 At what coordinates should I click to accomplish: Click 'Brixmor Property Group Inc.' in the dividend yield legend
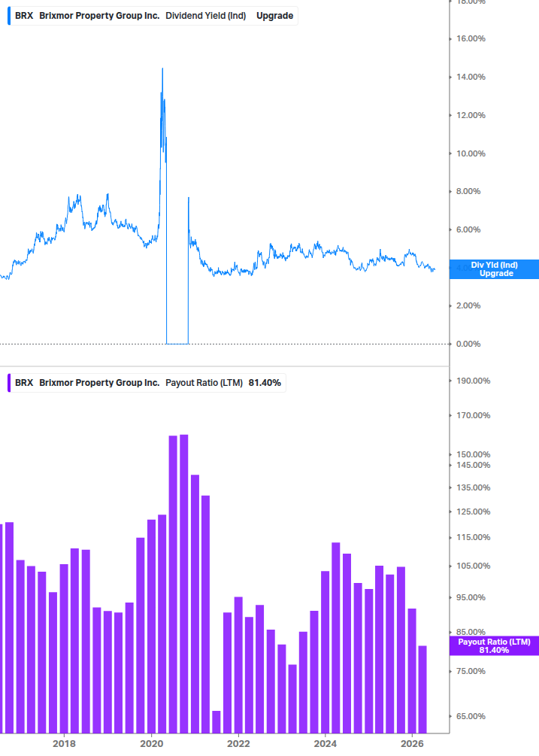click(x=99, y=16)
